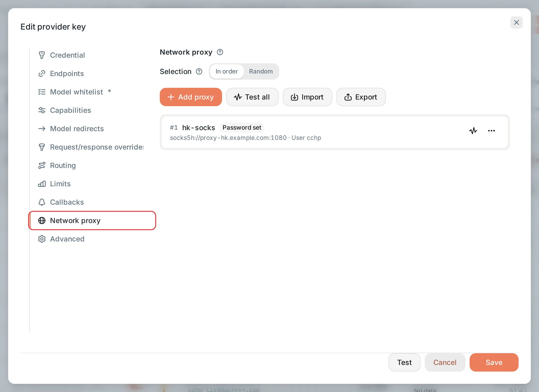Click the globe icon beside Network proxy

click(42, 220)
